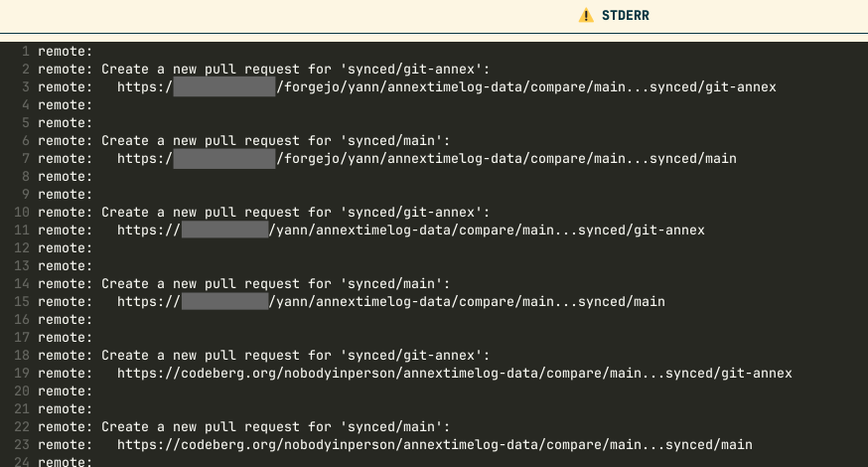Open the line 11 synced/git-annex compare URL

[411, 230]
